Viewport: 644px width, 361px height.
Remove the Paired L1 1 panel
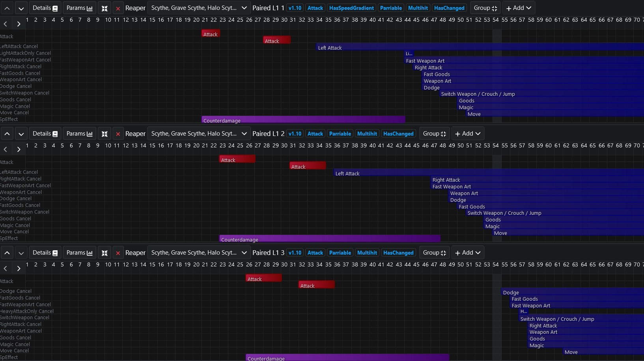[118, 8]
